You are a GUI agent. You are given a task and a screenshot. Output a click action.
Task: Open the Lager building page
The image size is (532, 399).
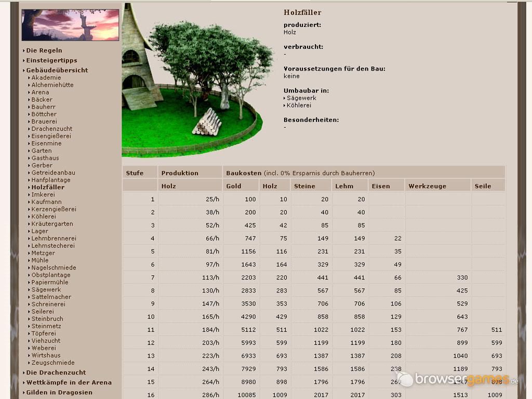pos(39,231)
